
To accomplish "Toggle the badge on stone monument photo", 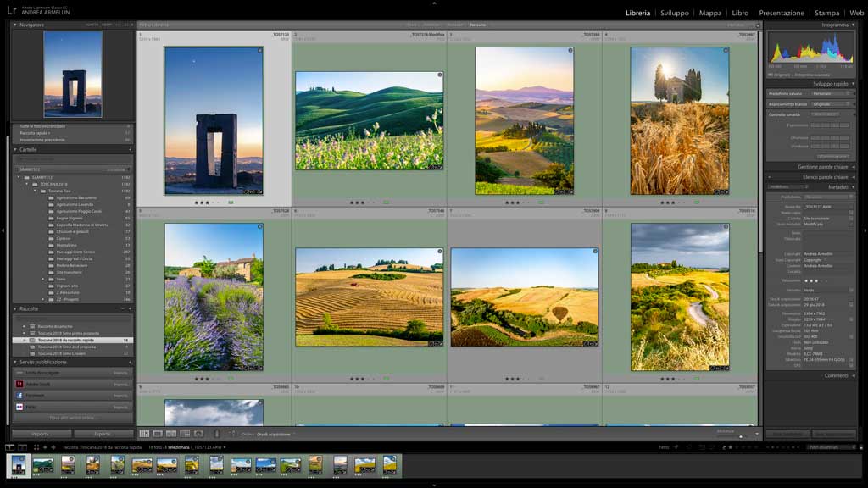I will (x=260, y=50).
